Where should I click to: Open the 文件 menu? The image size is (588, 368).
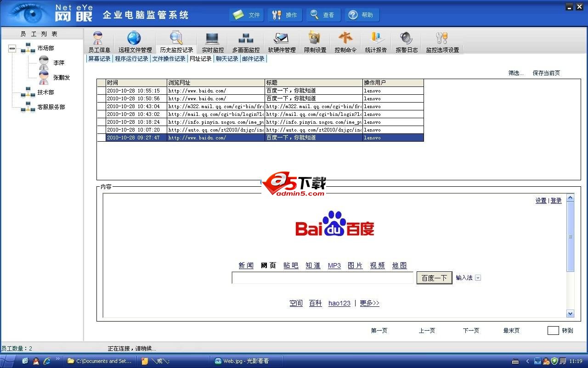click(x=247, y=15)
